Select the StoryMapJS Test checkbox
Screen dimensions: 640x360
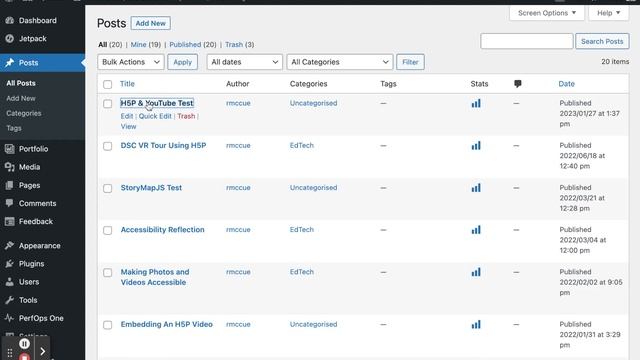107,188
